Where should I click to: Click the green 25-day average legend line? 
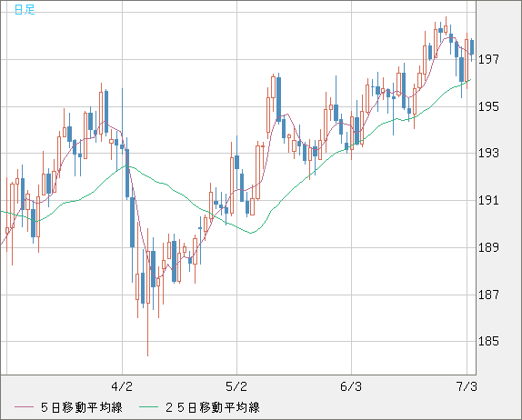pyautogui.click(x=149, y=407)
